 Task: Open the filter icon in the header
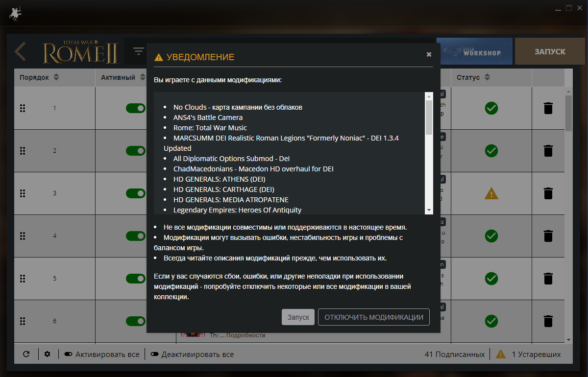pyautogui.click(x=139, y=51)
